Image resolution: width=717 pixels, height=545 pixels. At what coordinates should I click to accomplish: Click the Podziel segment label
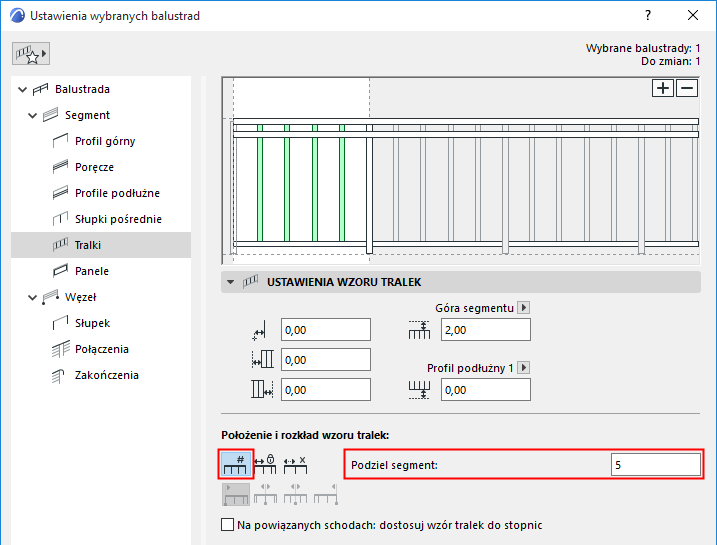[394, 465]
